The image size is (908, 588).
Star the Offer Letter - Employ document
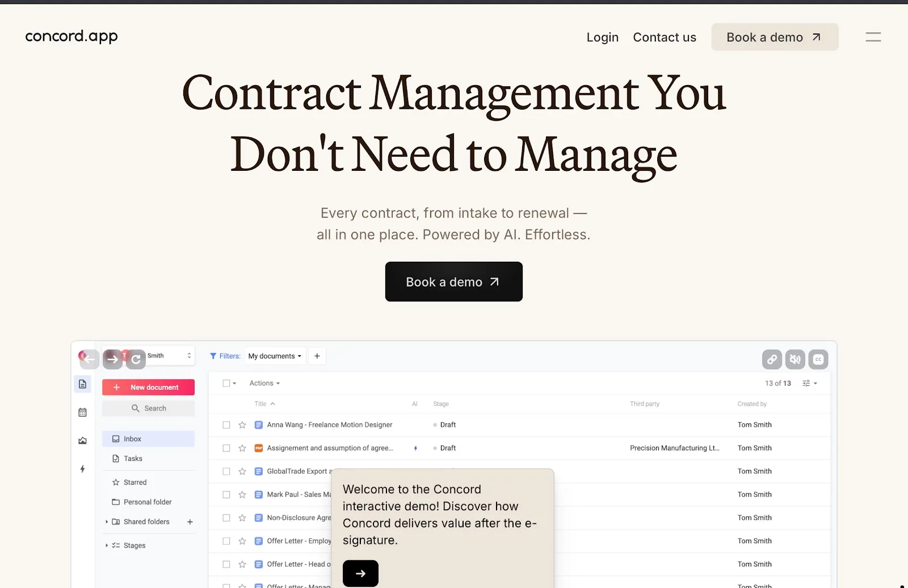coord(242,541)
